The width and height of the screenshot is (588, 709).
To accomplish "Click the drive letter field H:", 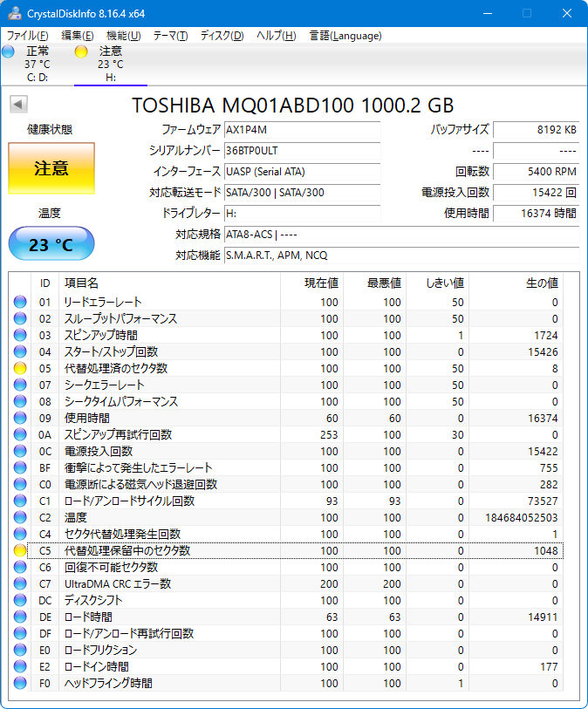I will 302,214.
